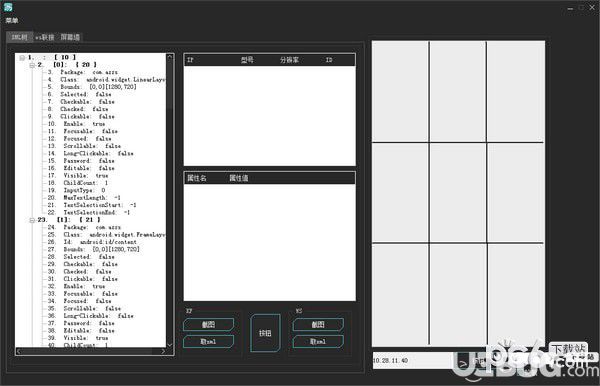Open the 菜单 menu
600x386 pixels.
pos(12,20)
